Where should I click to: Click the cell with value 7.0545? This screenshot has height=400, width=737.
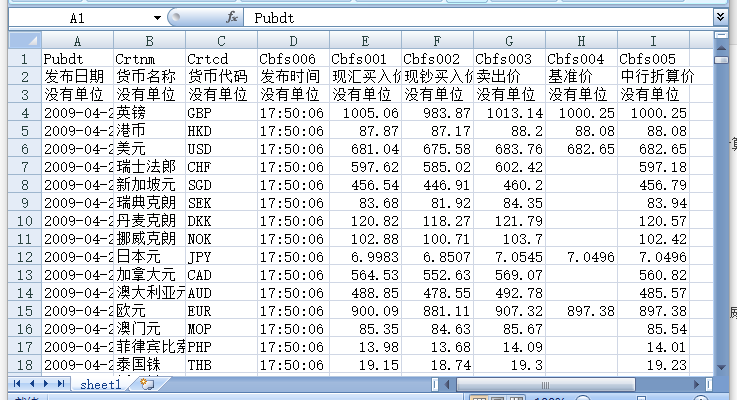(x=509, y=257)
